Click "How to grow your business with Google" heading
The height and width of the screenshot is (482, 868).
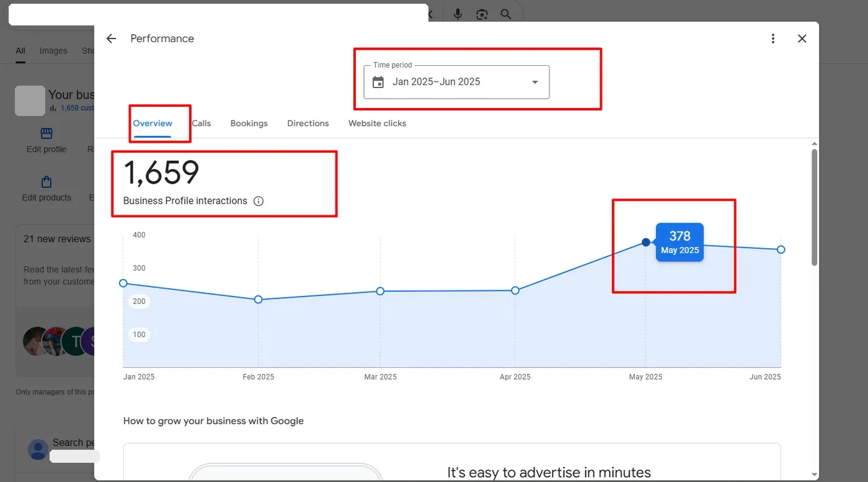[x=213, y=421]
